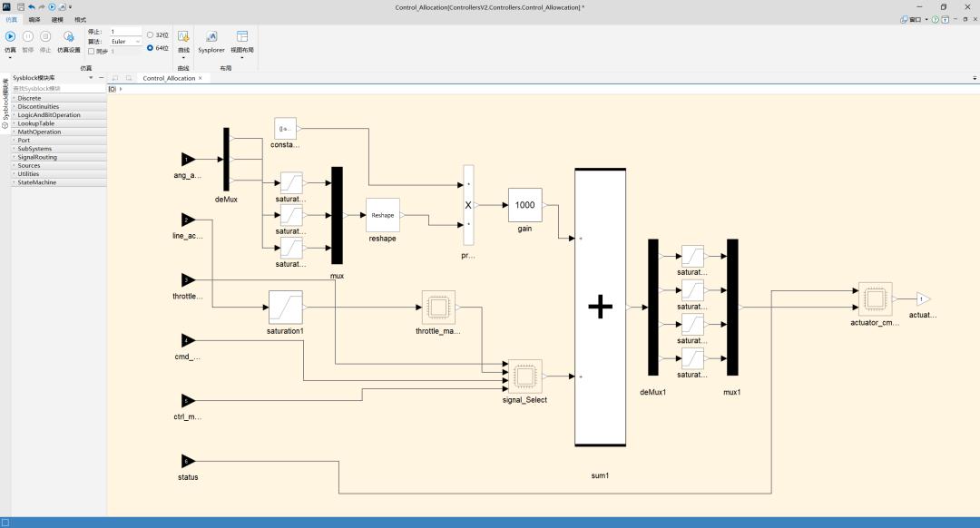Select the throttle_ma... subsystem block
Image resolution: width=980 pixels, height=528 pixels.
pyautogui.click(x=438, y=308)
